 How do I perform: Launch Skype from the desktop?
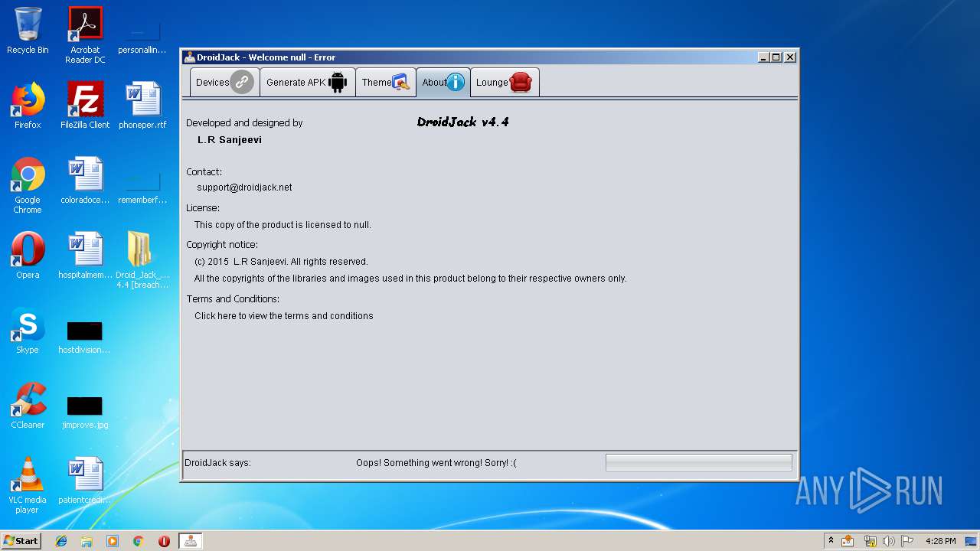point(28,331)
